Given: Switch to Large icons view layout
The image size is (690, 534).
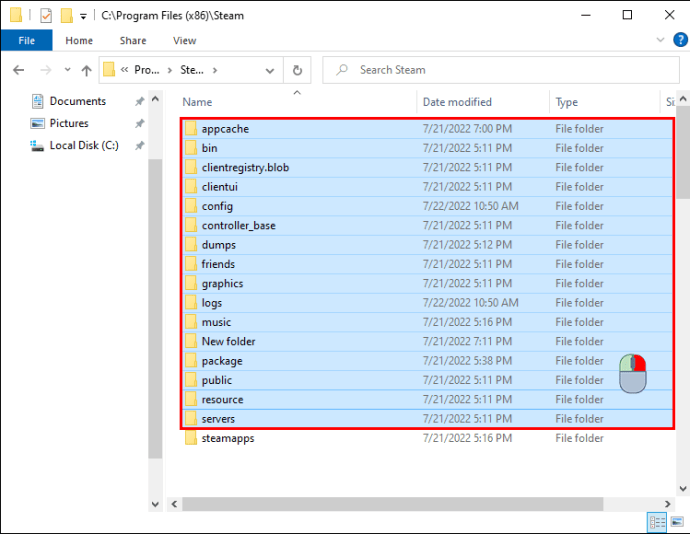Looking at the screenshot, I should tap(677, 523).
